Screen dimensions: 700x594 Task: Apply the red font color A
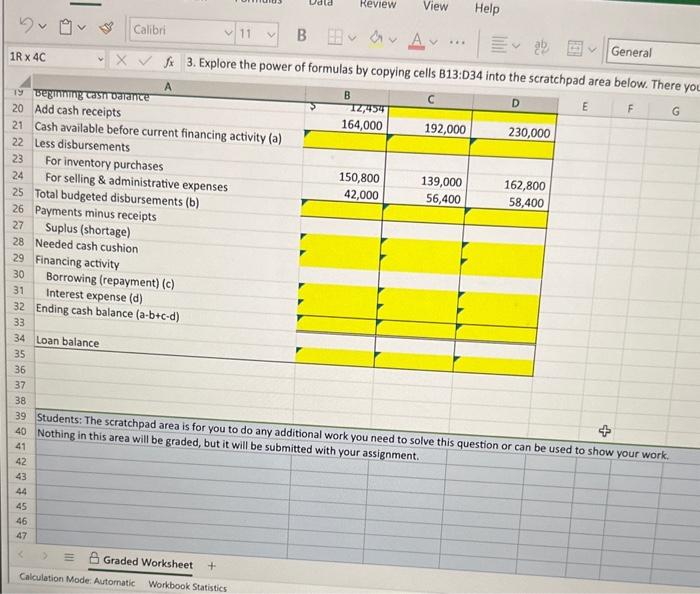pyautogui.click(x=416, y=40)
